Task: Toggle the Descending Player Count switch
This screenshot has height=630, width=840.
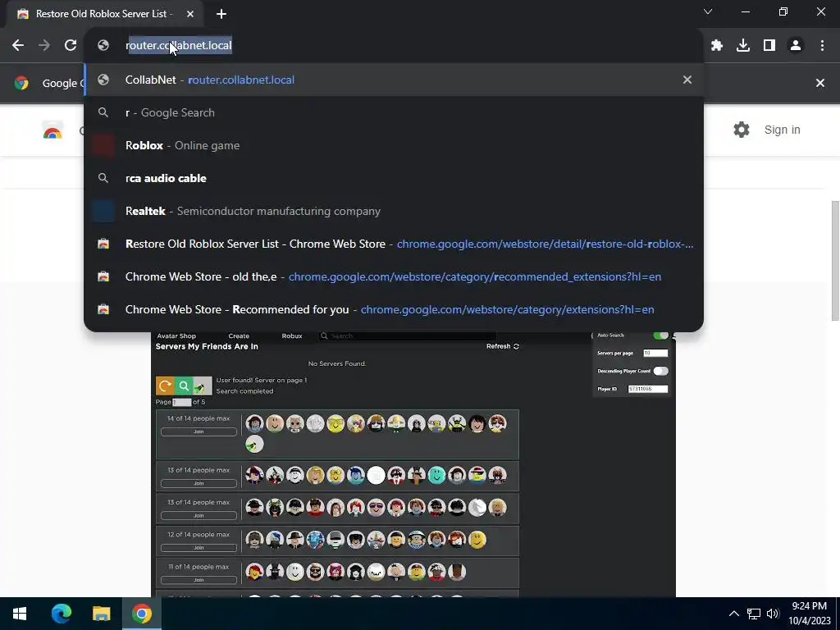Action: point(660,371)
